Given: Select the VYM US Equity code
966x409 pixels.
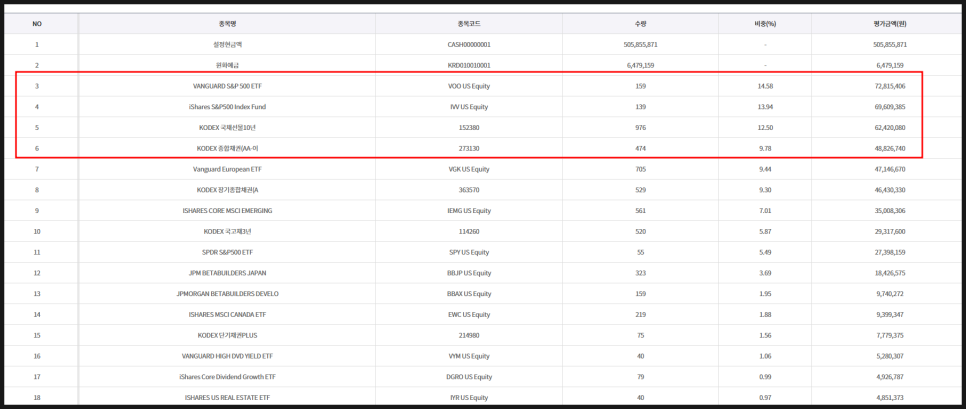Looking at the screenshot, I should (x=469, y=356).
